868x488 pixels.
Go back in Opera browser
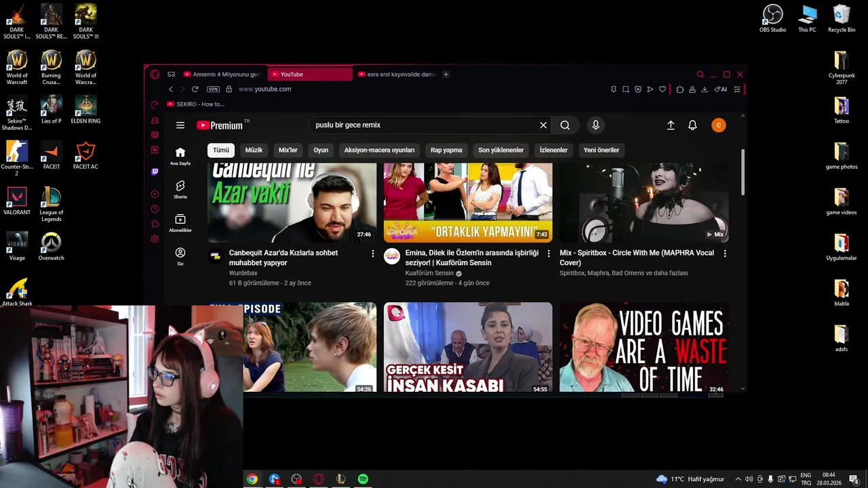click(x=171, y=89)
